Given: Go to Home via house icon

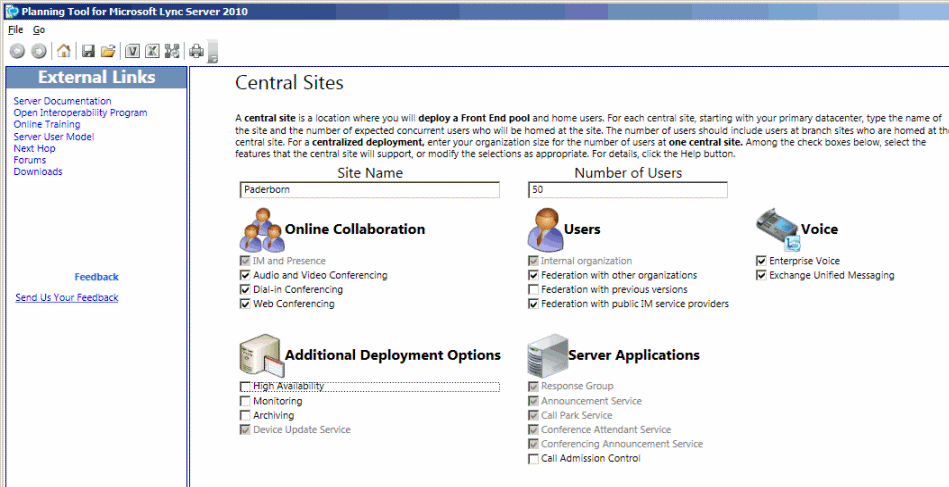Looking at the screenshot, I should tap(64, 51).
